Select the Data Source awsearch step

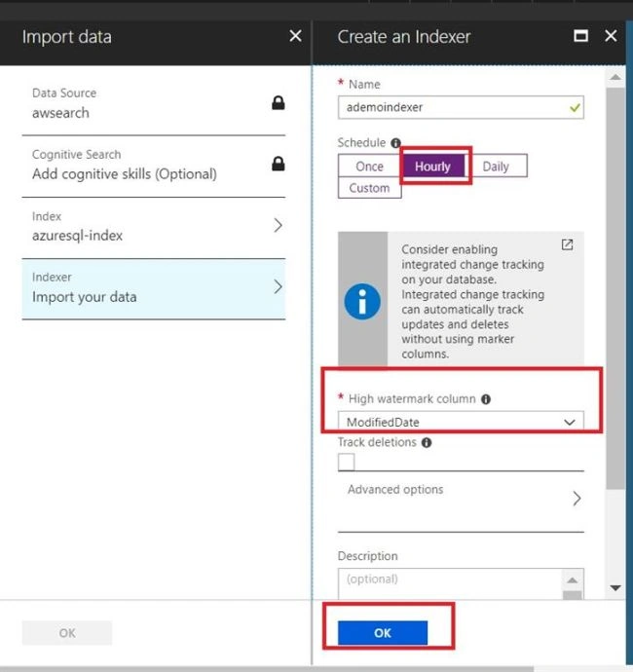click(x=154, y=104)
